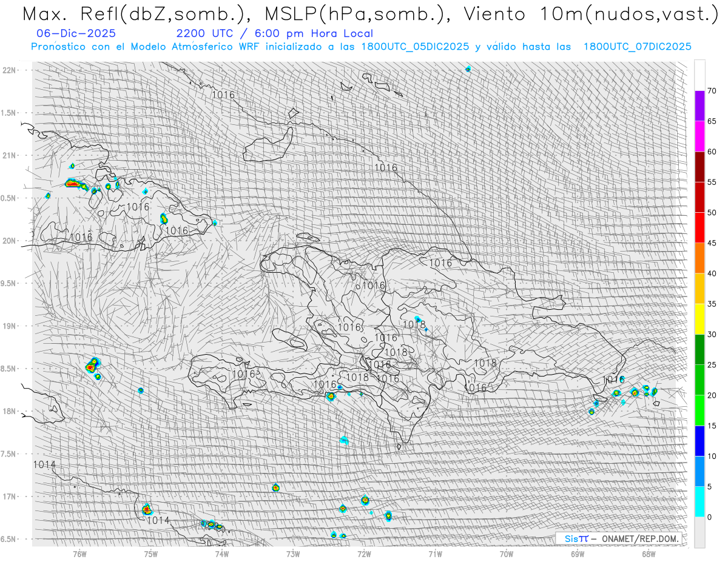This screenshot has height=562, width=728.
Task: Click the 70 label on the color scale
Action: pyautogui.click(x=712, y=91)
